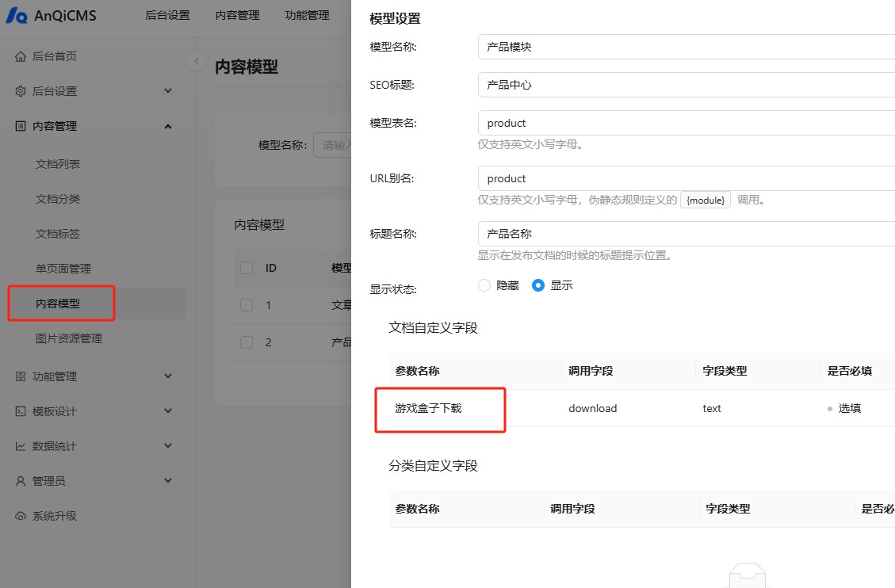Click the 管理员 user icon
The image size is (895, 588).
tap(21, 481)
